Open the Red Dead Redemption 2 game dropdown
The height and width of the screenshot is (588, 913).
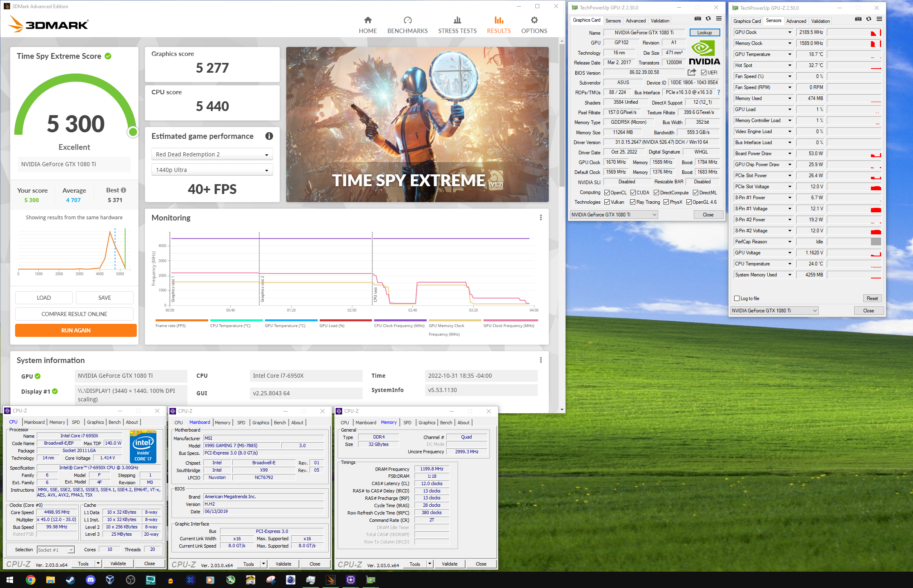pos(212,154)
